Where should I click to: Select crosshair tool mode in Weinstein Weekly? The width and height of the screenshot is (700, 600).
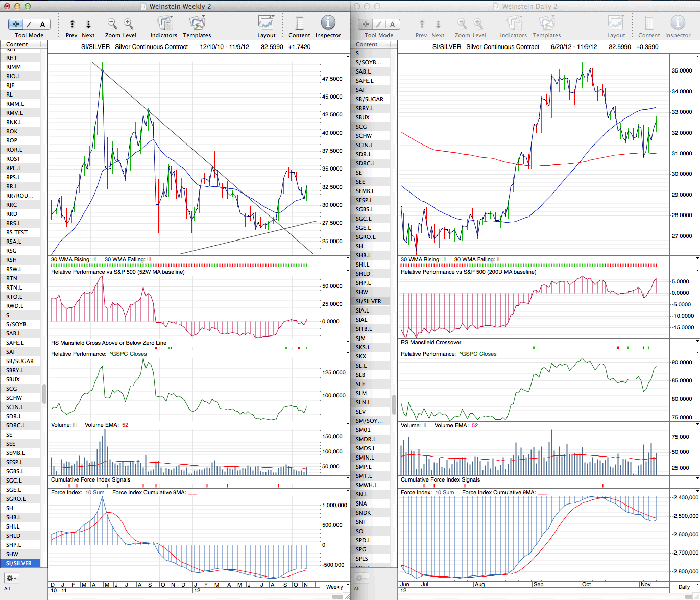[16, 24]
